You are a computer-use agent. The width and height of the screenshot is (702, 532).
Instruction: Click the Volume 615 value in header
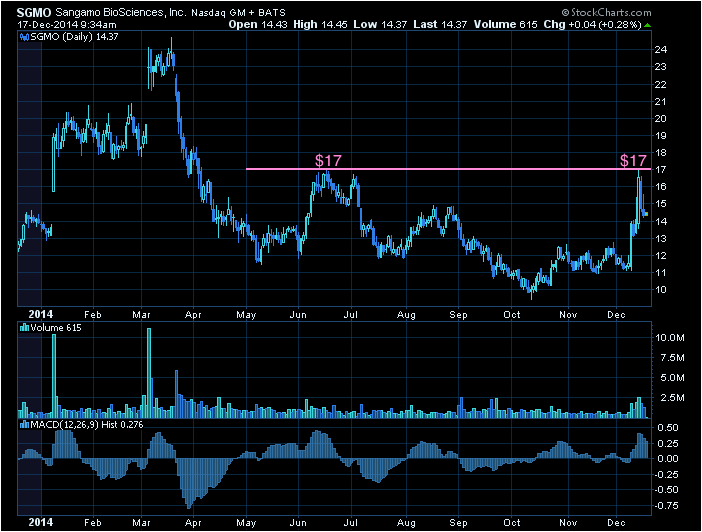(505, 25)
